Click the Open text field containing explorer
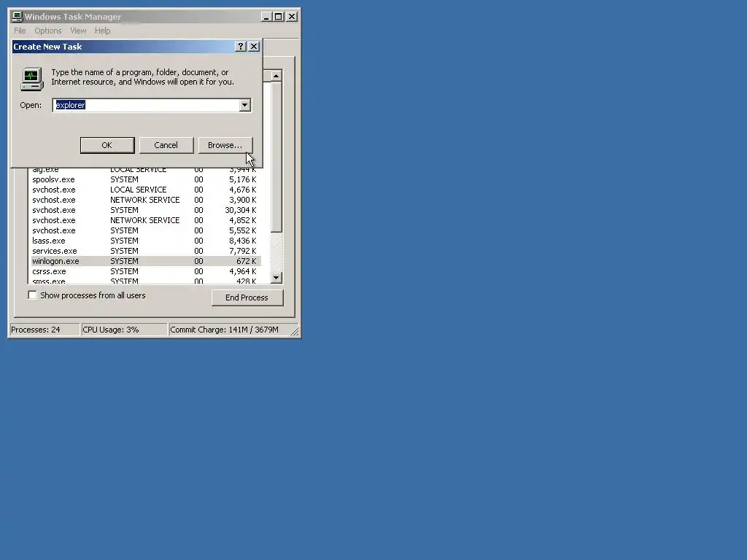The width and height of the screenshot is (747, 560). 145,105
